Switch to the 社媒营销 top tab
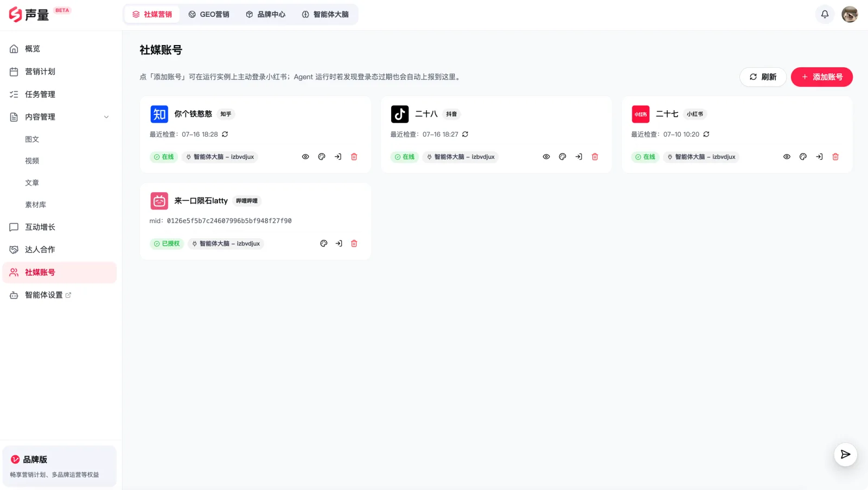Image resolution: width=868 pixels, height=490 pixels. [x=152, y=14]
